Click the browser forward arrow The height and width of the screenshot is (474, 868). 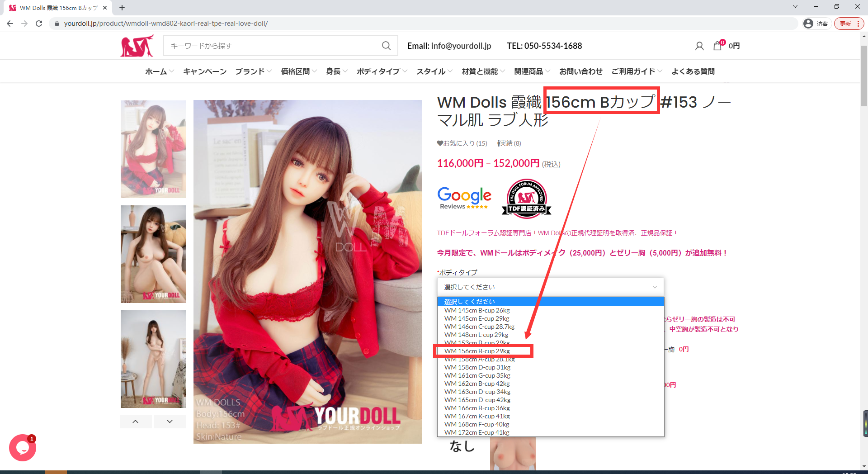coord(24,24)
